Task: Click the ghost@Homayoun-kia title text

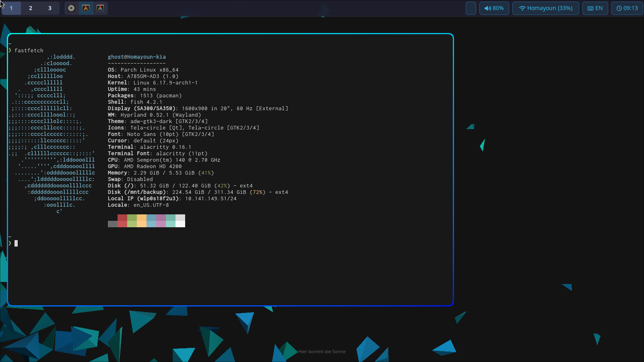Action: tap(137, 57)
